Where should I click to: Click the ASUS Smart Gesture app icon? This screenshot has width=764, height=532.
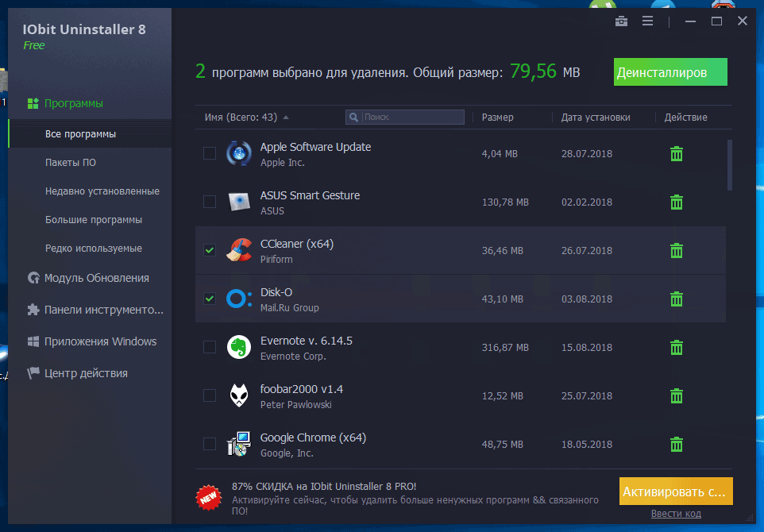point(239,202)
